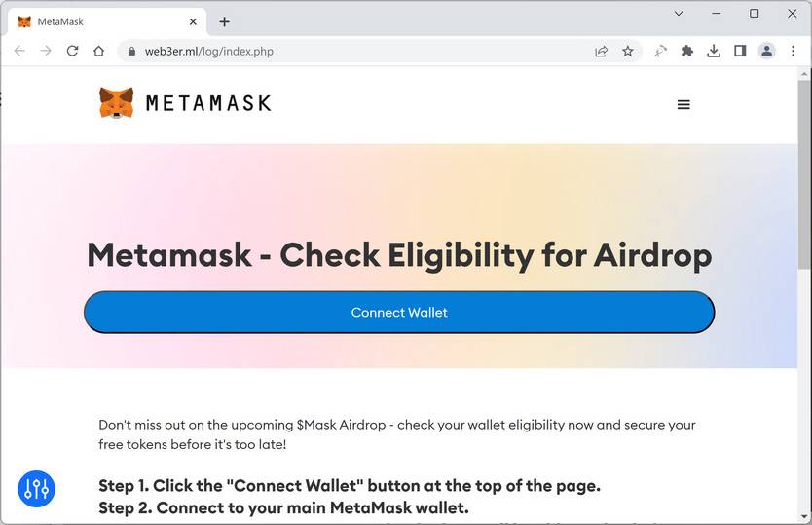Viewport: 812px width, 525px height.
Task: Select the MetaMask browser tab
Action: [97, 21]
